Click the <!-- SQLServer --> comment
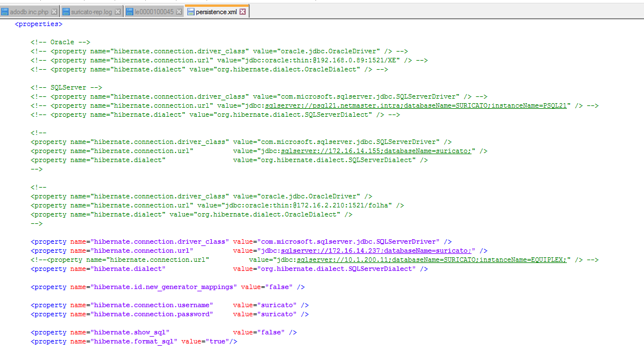This screenshot has width=644, height=348. pos(66,87)
